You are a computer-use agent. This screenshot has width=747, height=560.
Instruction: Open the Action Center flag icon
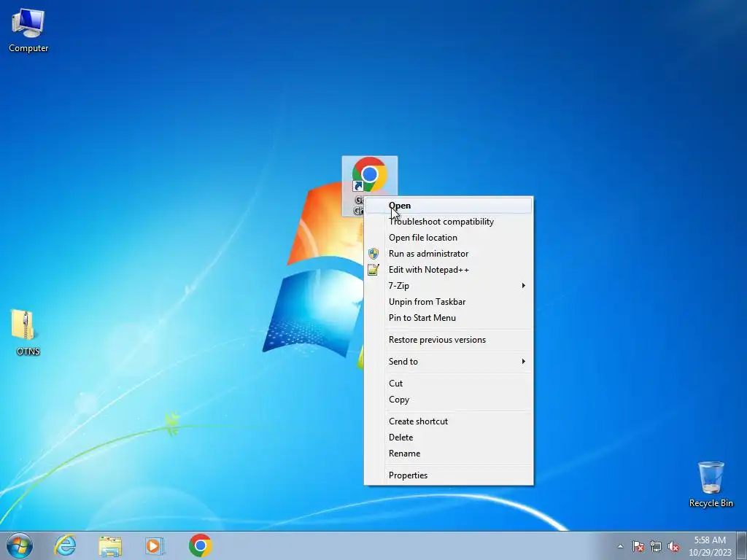[x=638, y=546]
